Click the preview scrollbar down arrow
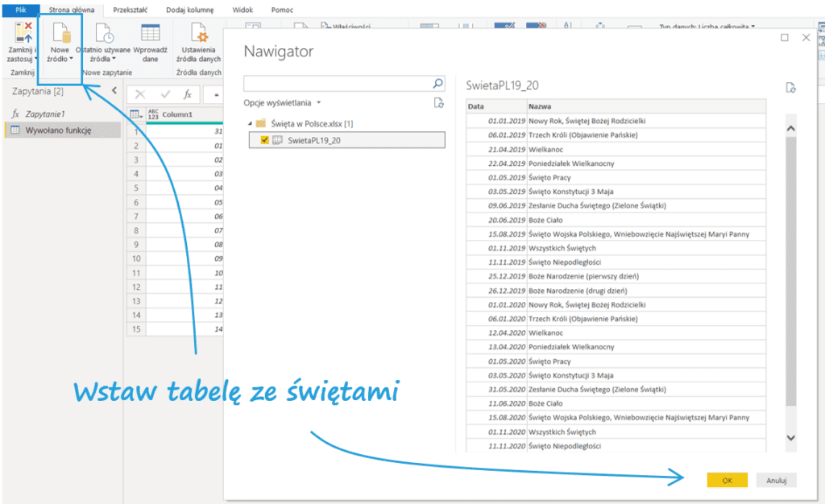This screenshot has width=825, height=504. point(790,437)
